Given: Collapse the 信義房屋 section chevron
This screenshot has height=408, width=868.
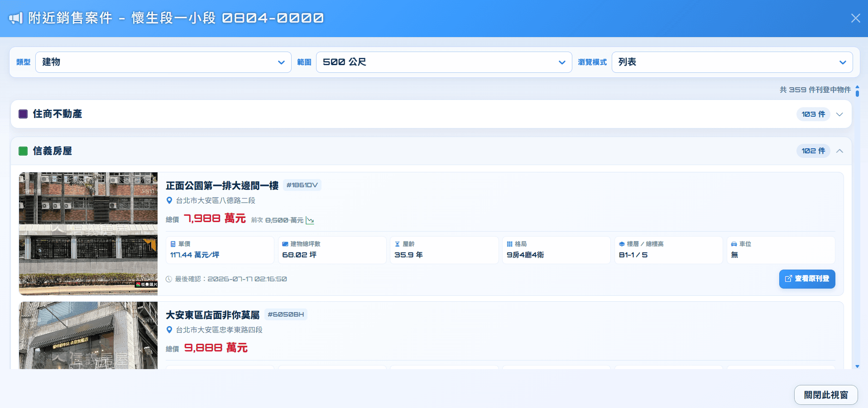Looking at the screenshot, I should (x=839, y=151).
